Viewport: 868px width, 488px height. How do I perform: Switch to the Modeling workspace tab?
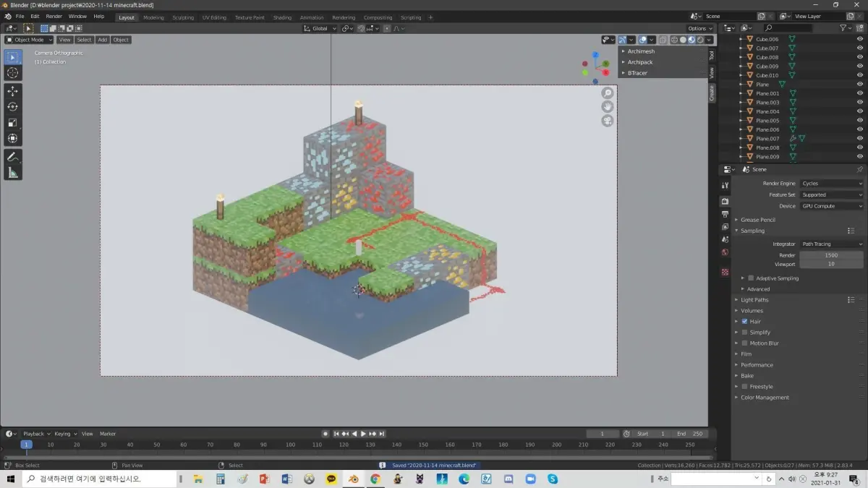click(153, 17)
